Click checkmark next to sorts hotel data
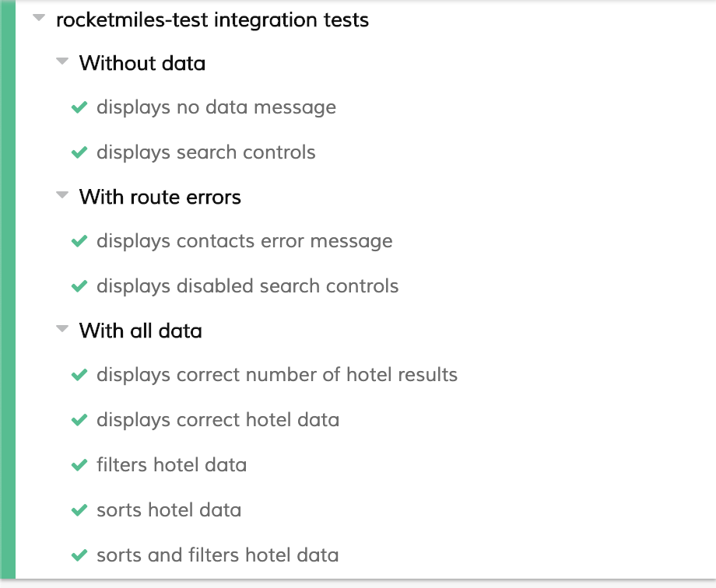Image resolution: width=716 pixels, height=588 pixels. point(79,510)
